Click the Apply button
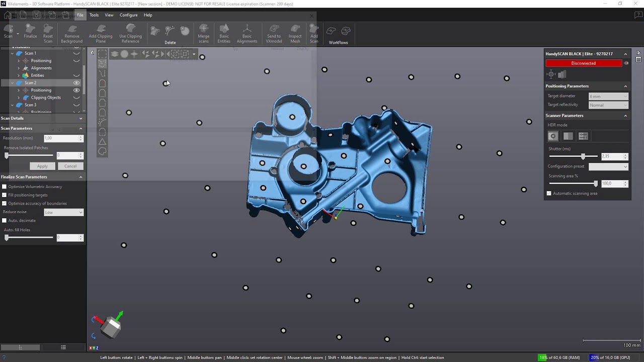644x362 pixels. point(42,166)
